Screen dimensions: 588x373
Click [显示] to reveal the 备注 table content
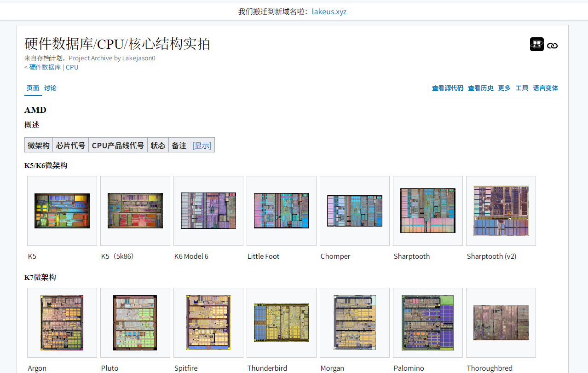coord(202,145)
